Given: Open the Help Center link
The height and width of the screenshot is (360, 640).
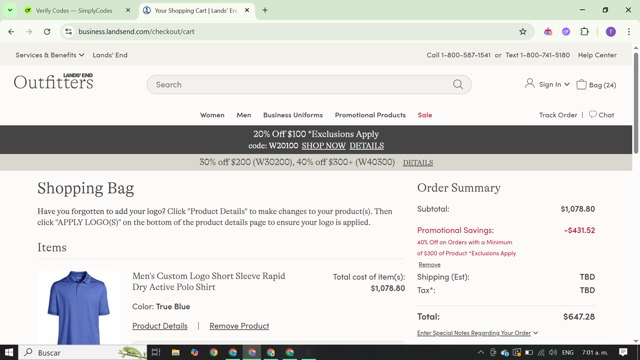Looking at the screenshot, I should pyautogui.click(x=597, y=55).
